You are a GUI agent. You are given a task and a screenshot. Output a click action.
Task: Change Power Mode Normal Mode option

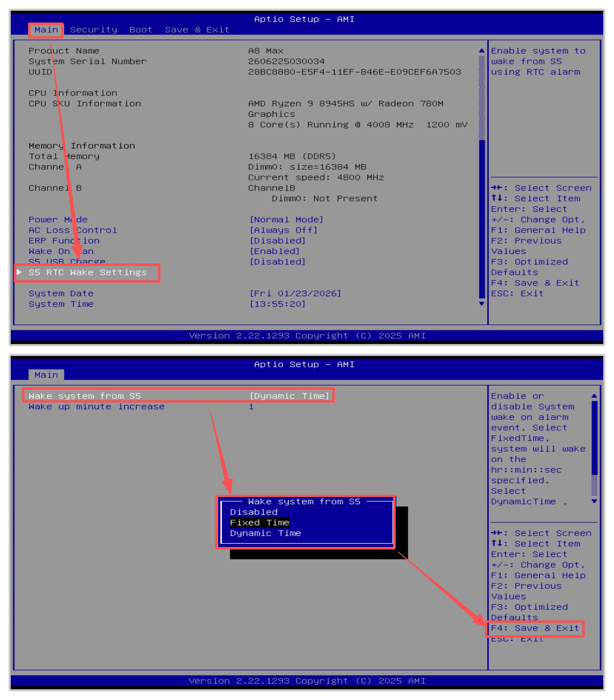point(286,220)
